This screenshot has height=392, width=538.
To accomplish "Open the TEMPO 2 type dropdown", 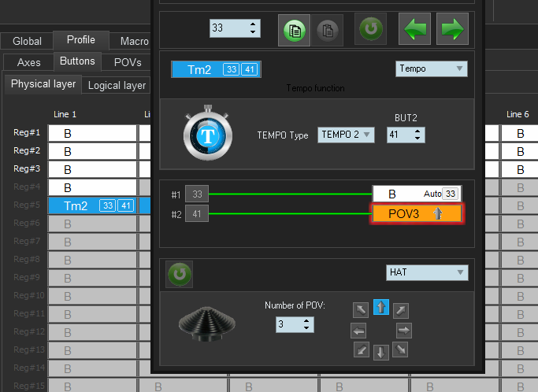I will pos(346,135).
